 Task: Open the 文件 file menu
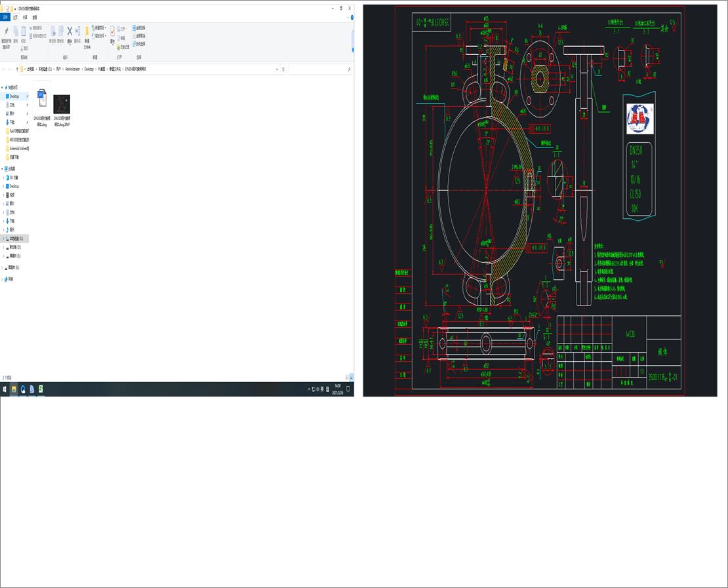tap(5, 18)
